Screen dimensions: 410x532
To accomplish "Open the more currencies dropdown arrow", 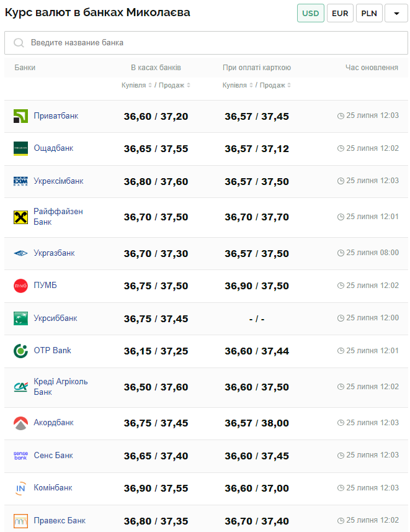I will click(x=396, y=13).
